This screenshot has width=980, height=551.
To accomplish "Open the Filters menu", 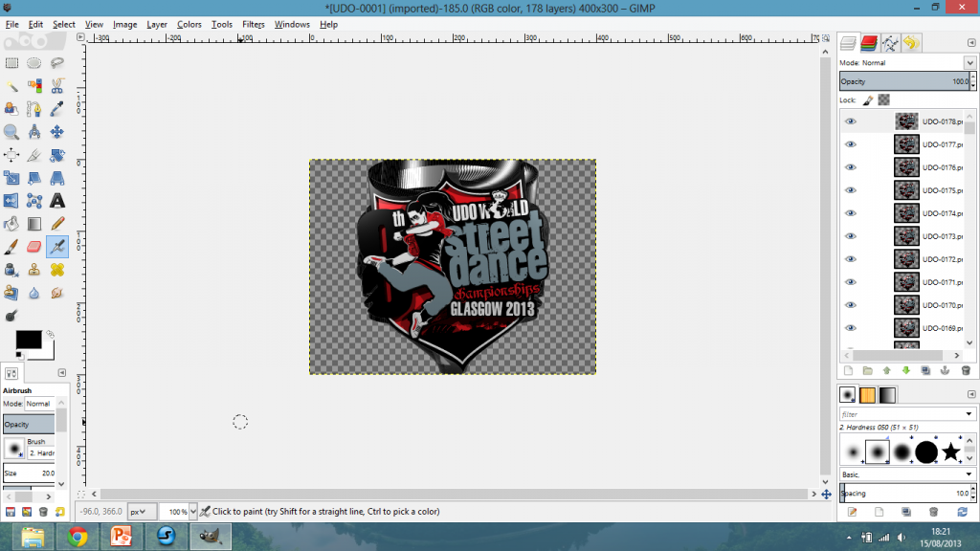I will point(253,24).
